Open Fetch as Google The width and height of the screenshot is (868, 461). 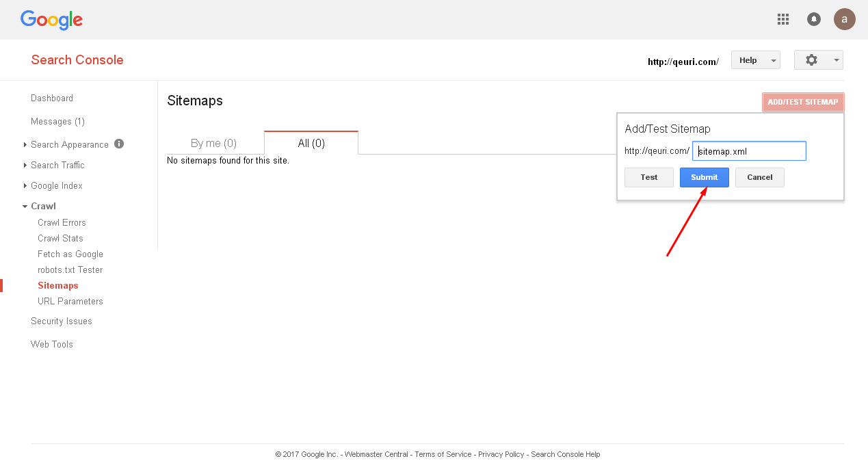tap(70, 254)
